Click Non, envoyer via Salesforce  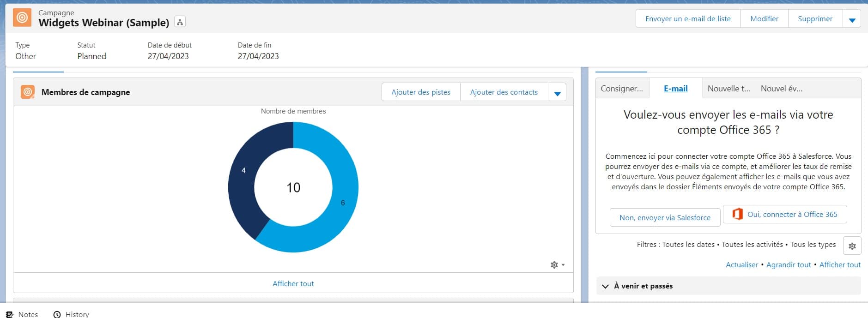coord(664,217)
